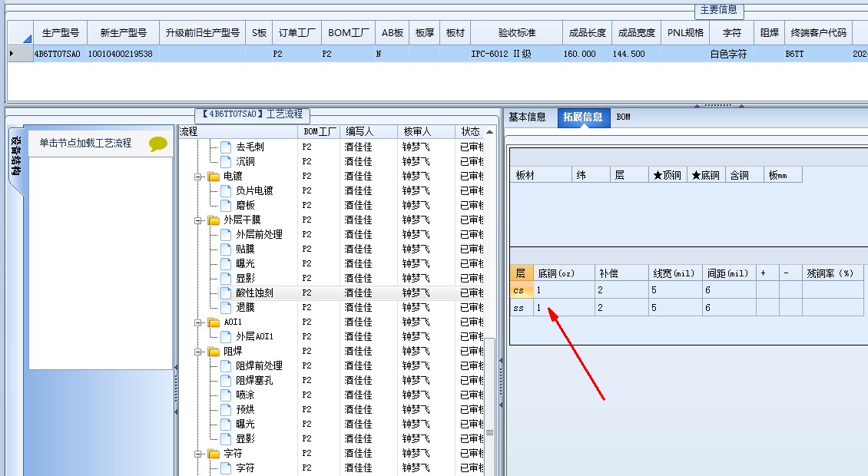
Task: Click the folder icon beside 电镀
Action: [214, 177]
